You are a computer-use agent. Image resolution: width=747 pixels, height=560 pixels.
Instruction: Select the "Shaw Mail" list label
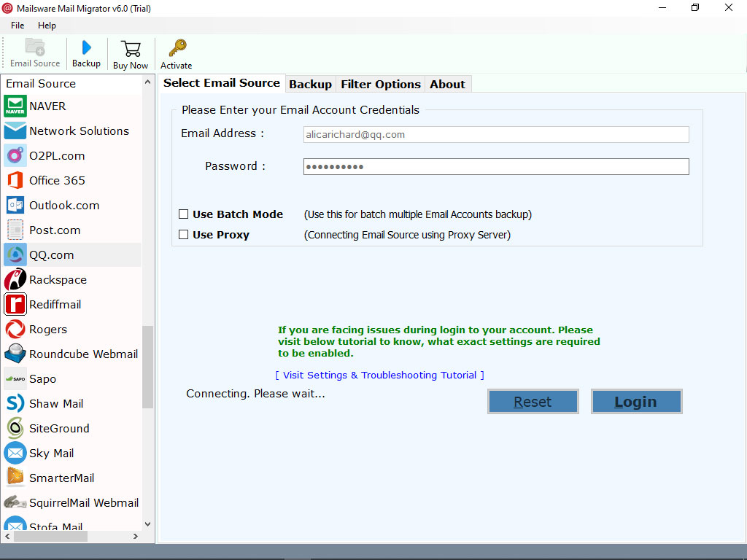click(x=56, y=403)
